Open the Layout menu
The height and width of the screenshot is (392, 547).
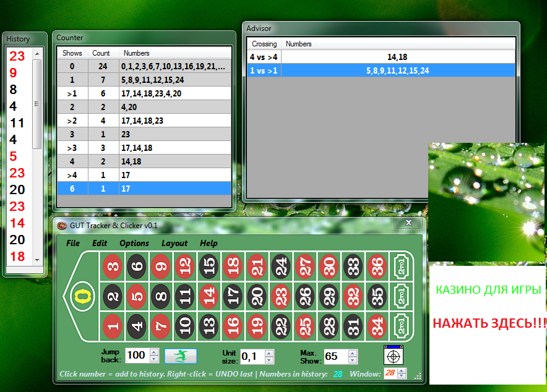click(174, 243)
